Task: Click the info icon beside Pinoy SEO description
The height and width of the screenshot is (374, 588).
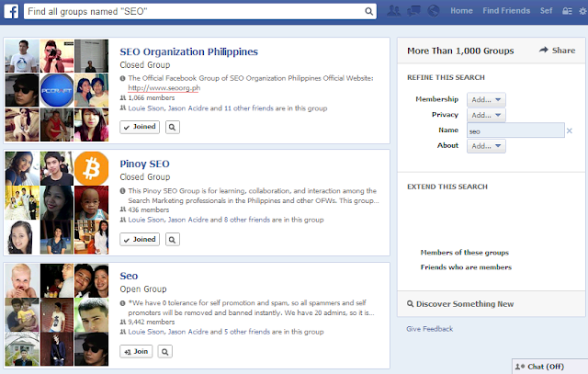Action: click(x=122, y=191)
